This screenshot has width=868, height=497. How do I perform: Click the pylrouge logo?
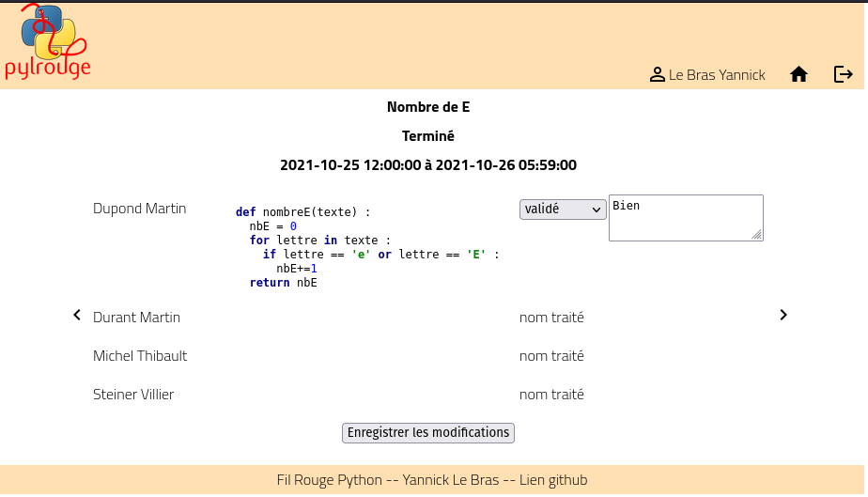coord(48,42)
